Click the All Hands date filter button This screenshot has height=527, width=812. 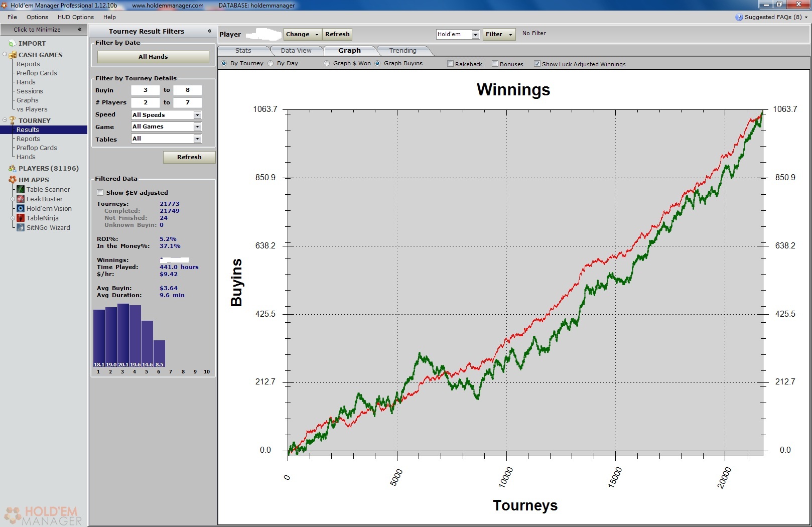(153, 57)
